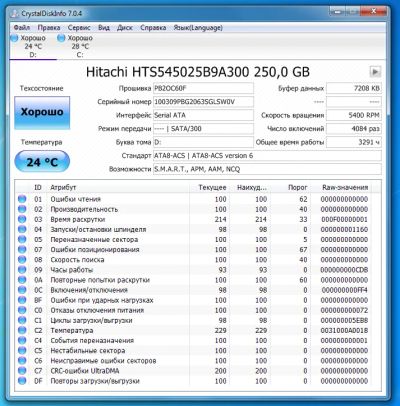Click status circle for 09 Часы работы
Viewport: 400px width, 406px height.
tap(22, 270)
